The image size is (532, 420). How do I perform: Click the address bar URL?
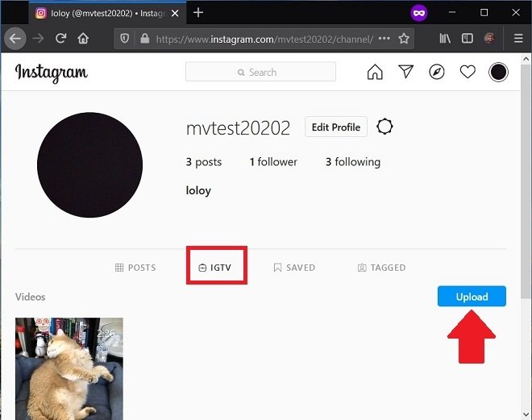point(264,39)
